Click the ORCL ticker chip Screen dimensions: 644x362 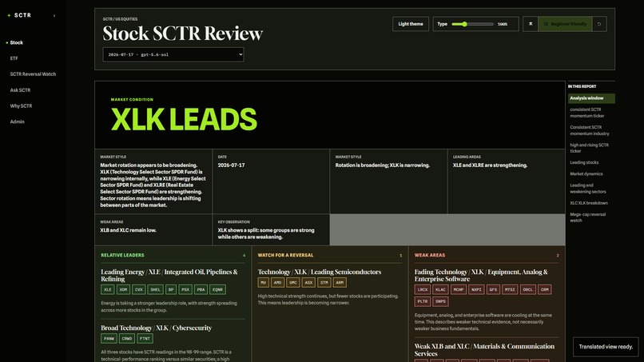[x=528, y=290]
